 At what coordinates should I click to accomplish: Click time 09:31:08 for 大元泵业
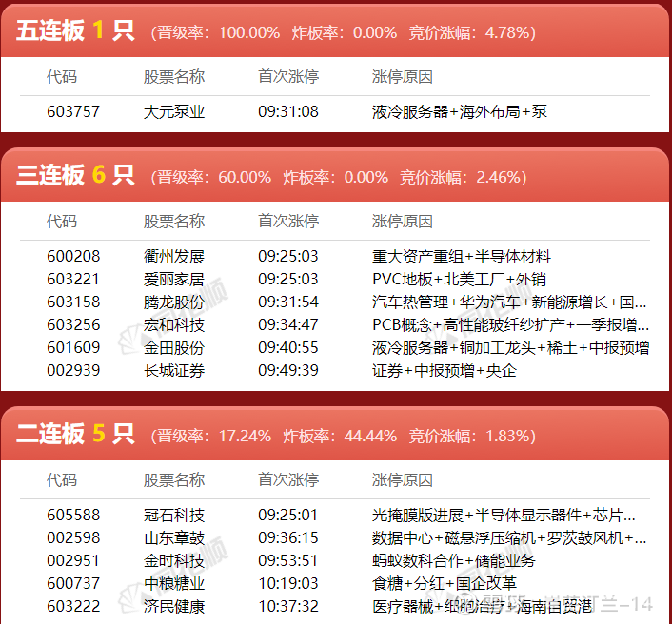(288, 112)
